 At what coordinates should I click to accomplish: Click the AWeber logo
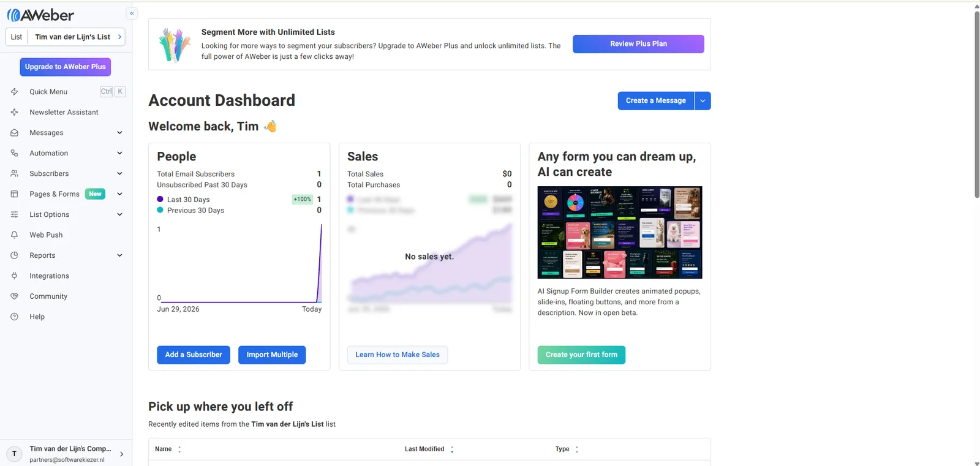40,15
